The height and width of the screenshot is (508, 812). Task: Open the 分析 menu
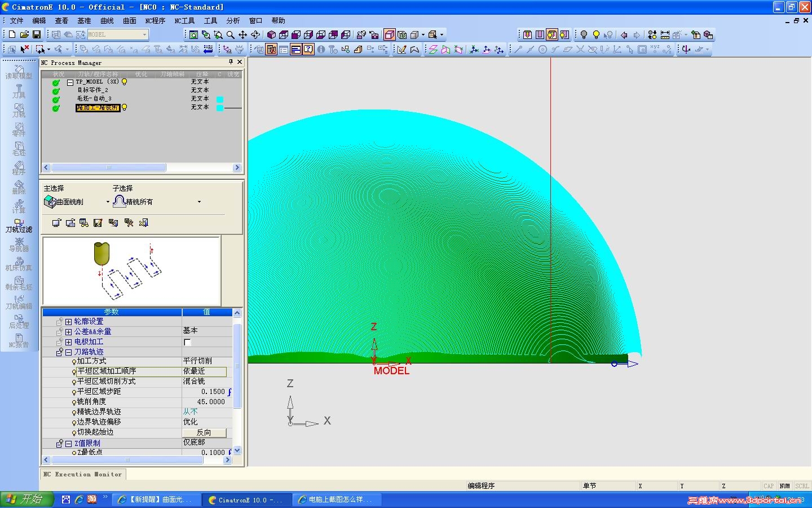click(233, 21)
